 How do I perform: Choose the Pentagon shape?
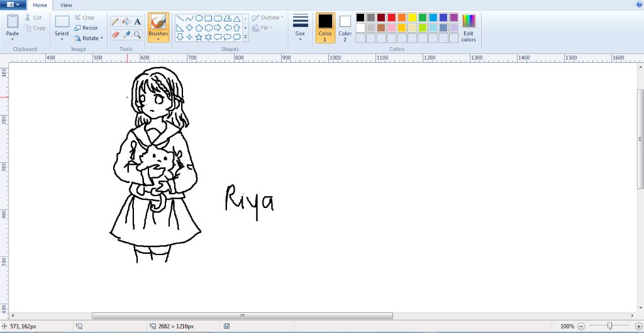coord(199,28)
